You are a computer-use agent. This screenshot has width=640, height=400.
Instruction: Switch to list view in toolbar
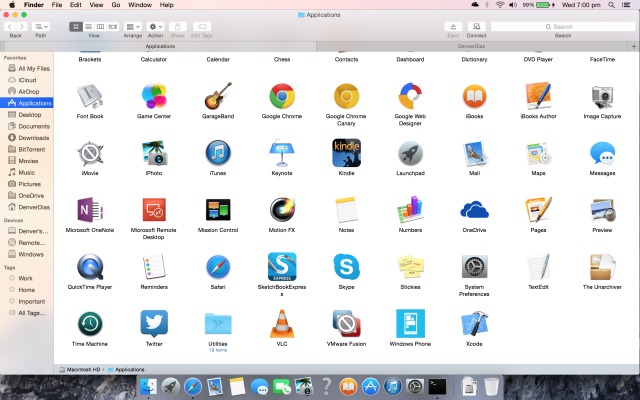point(88,27)
